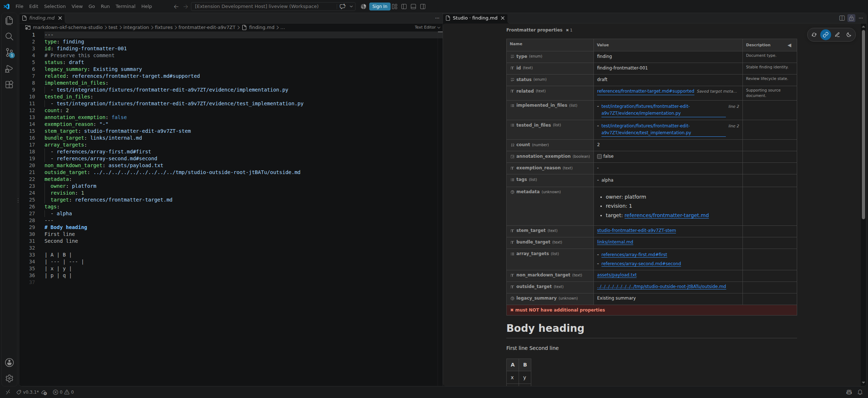Collapse the Description column with the triangle

(790, 45)
